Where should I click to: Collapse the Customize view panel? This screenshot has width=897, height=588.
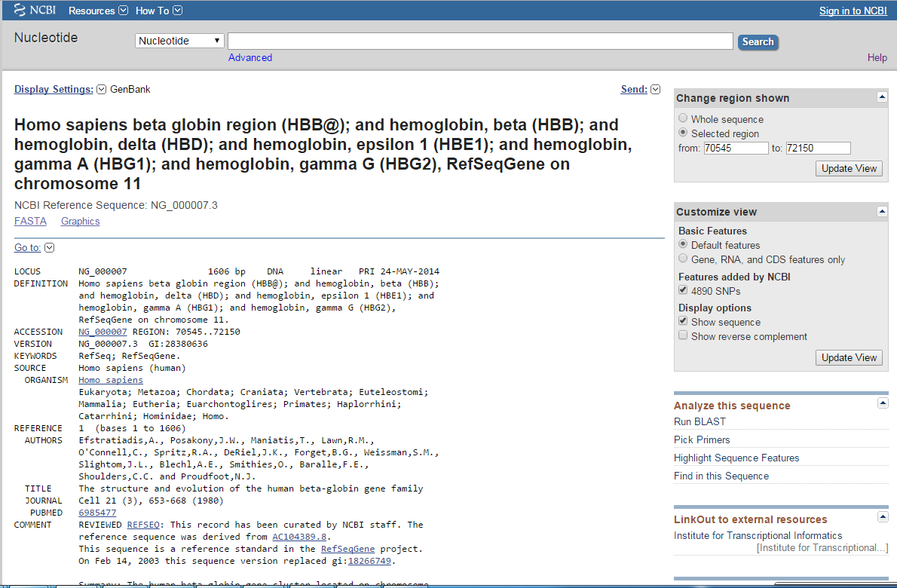pyautogui.click(x=881, y=211)
